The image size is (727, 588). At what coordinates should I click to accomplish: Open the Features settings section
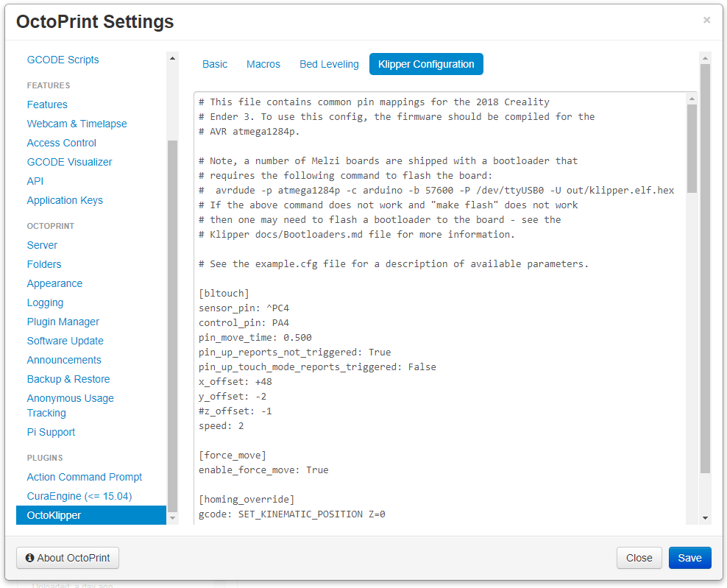47,105
